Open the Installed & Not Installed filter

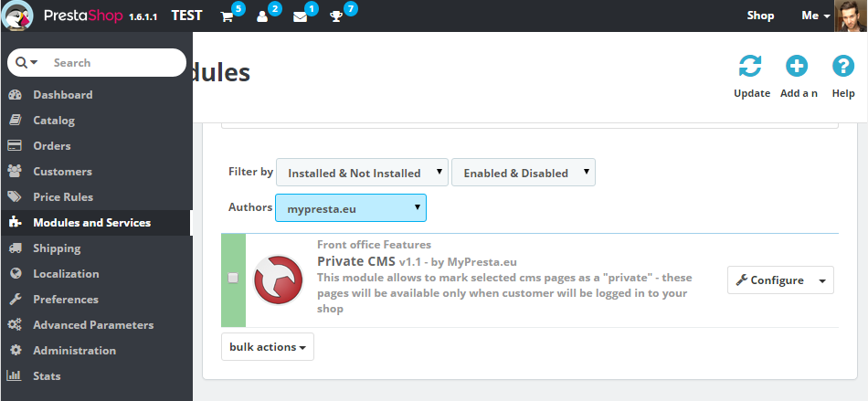pyautogui.click(x=363, y=173)
